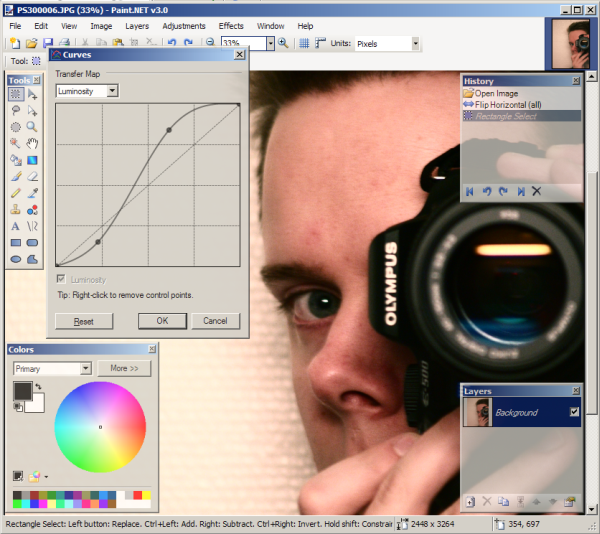Click the Zoom Out toolbar icon

point(210,42)
